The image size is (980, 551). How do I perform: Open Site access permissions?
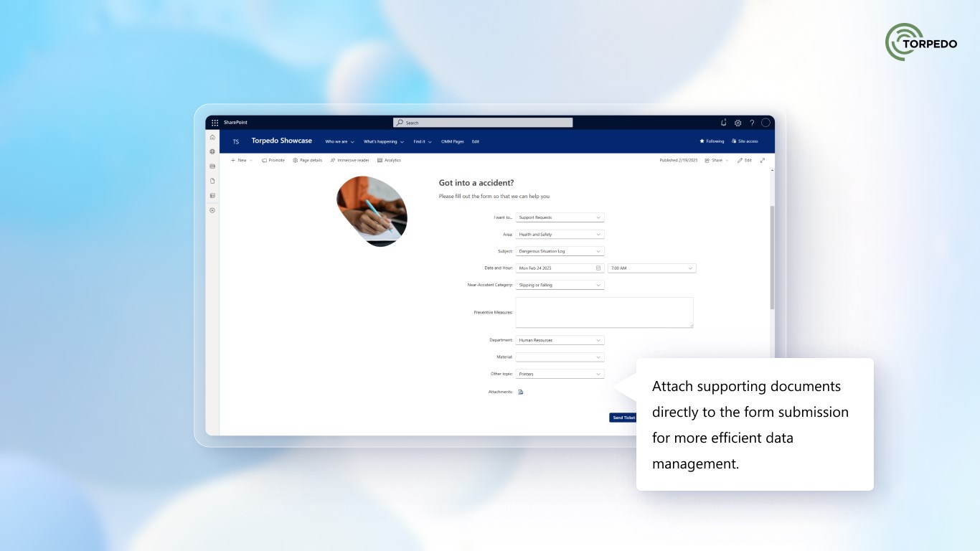[745, 141]
